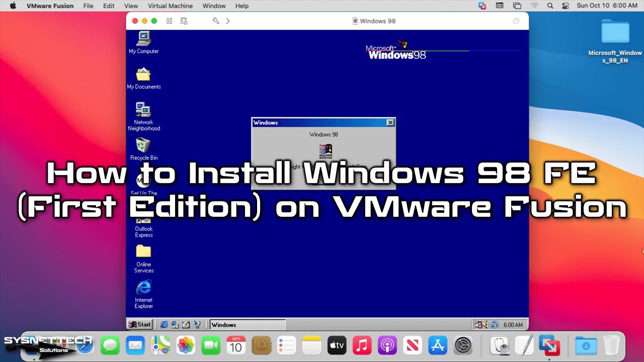
Task: Launch Outlook Express from Quick Launch bar
Action: pos(175,325)
